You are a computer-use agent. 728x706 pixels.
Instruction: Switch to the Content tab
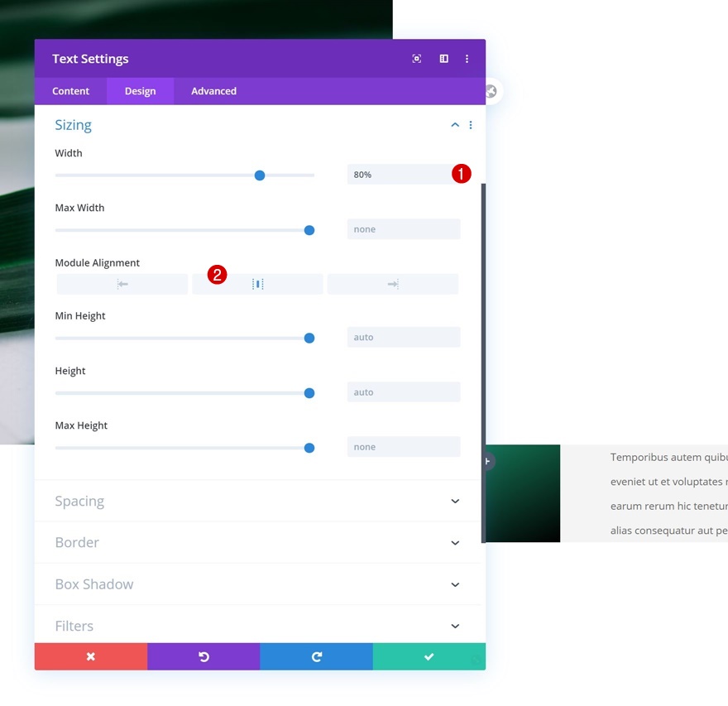(70, 91)
